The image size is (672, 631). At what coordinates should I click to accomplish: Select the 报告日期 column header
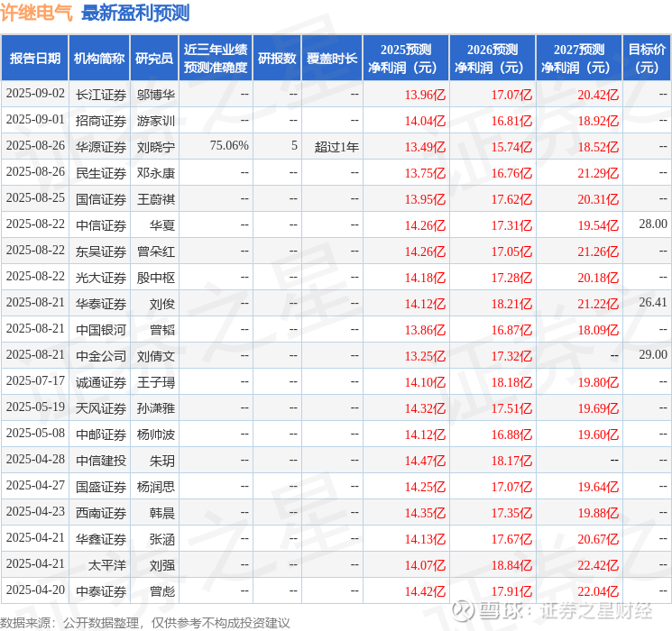(x=34, y=59)
